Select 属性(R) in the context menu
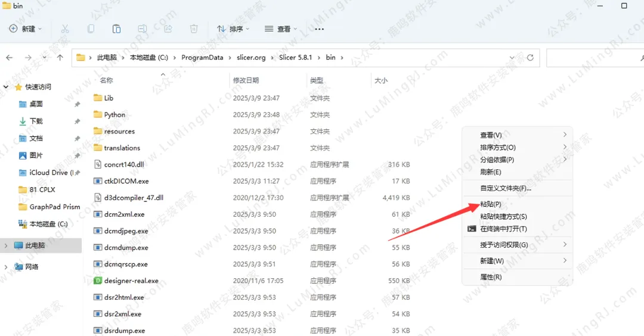This screenshot has width=644, height=336. [x=491, y=277]
